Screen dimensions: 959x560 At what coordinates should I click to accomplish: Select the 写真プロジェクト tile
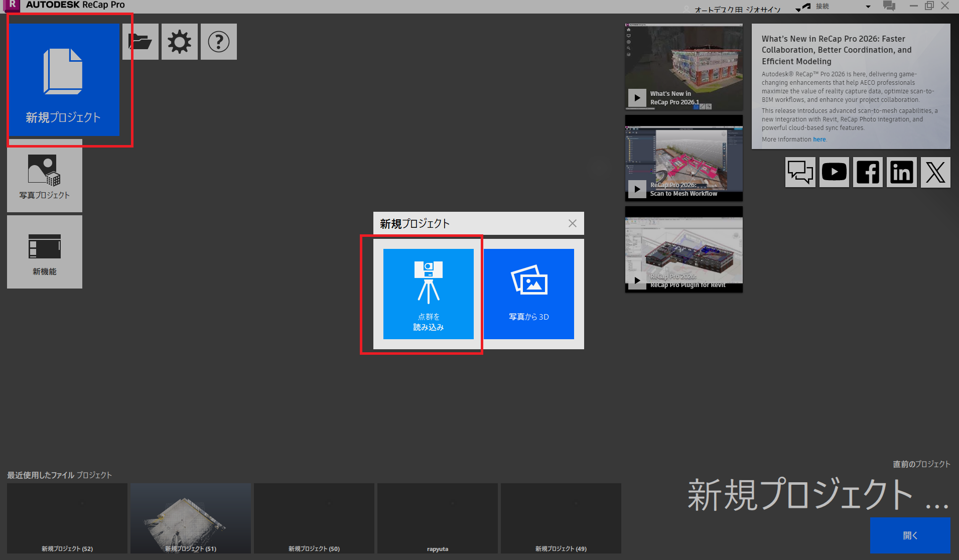tap(45, 177)
